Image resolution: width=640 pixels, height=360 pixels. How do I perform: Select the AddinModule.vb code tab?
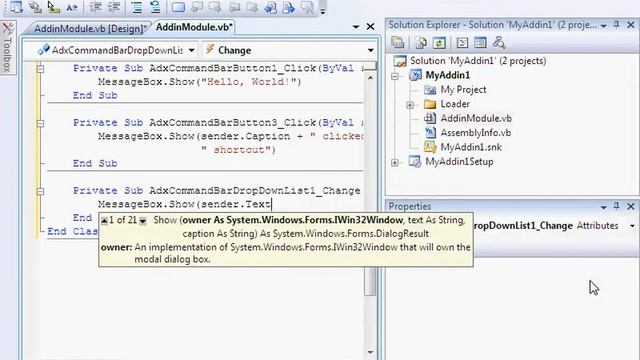[x=194, y=27]
